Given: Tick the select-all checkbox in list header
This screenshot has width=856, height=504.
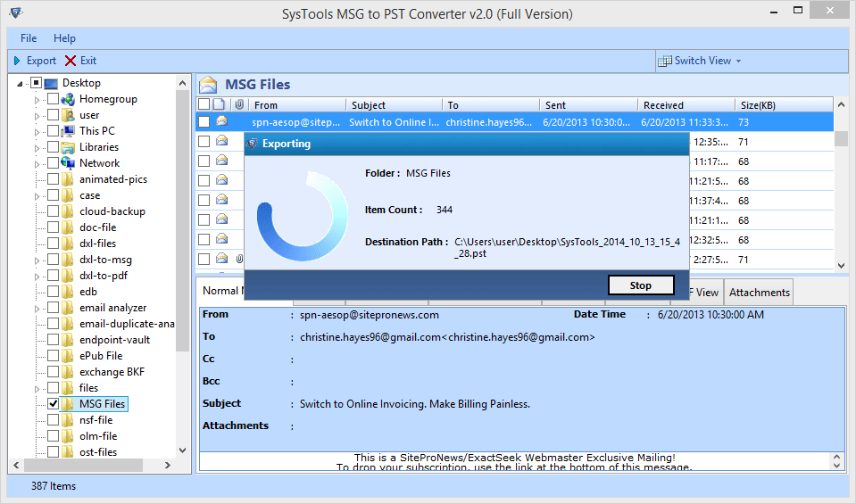Looking at the screenshot, I should [204, 104].
